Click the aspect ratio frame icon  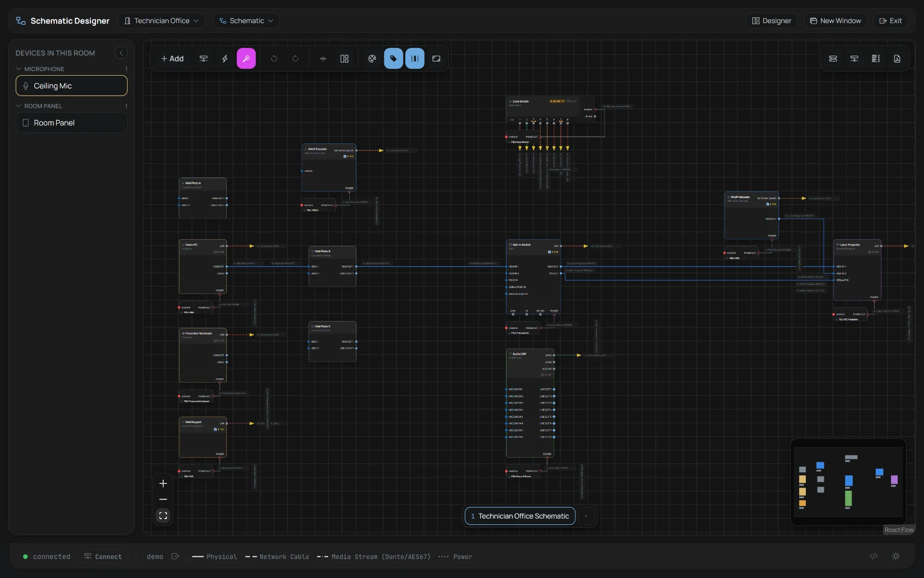[x=436, y=59]
